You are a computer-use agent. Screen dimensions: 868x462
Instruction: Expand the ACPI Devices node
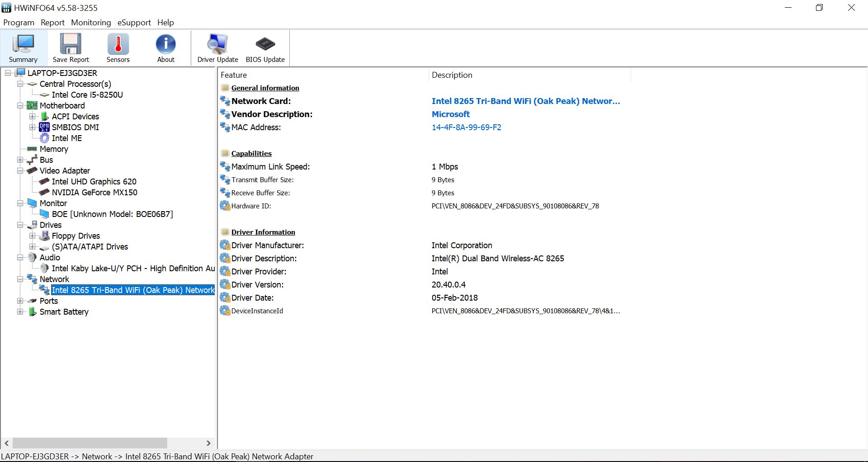[32, 116]
